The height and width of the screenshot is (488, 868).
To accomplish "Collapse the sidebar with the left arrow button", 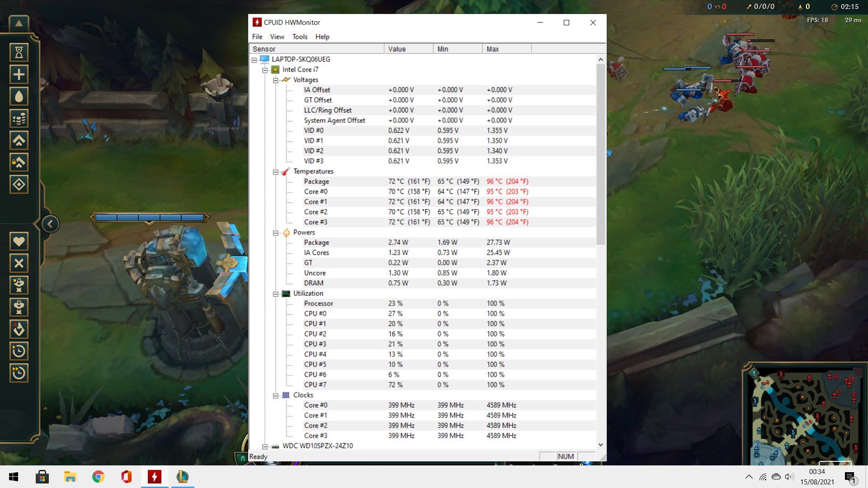I will click(x=50, y=224).
